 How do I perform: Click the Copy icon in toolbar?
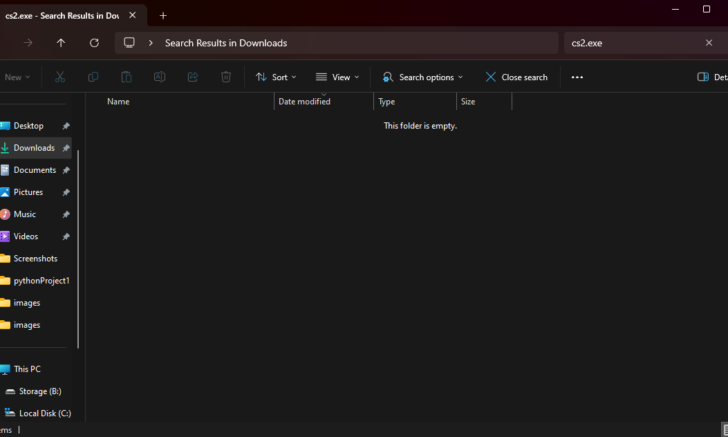[93, 77]
